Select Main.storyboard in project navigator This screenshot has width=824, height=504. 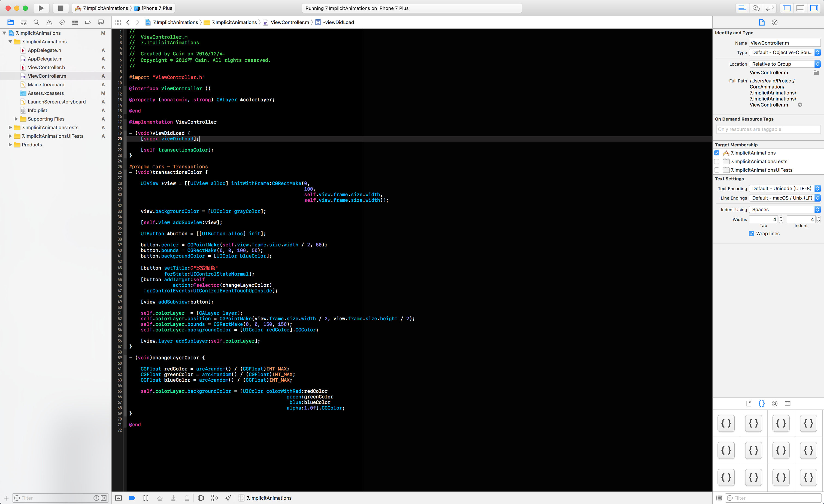(46, 84)
